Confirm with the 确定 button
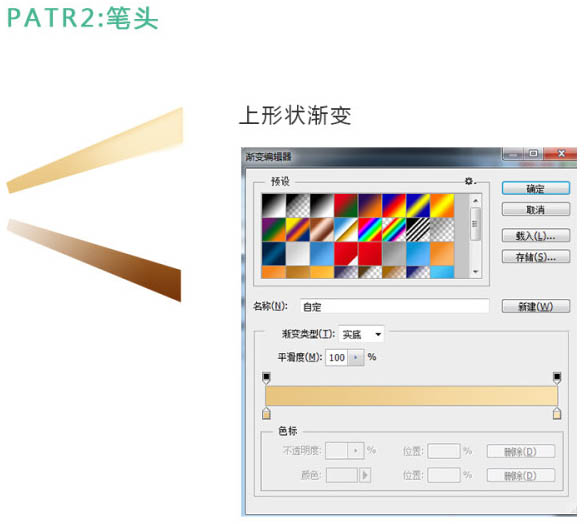This screenshot has height=524, width=584. tap(536, 188)
